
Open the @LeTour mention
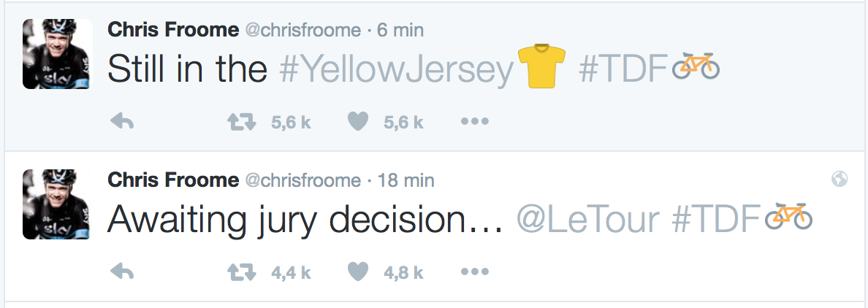(588, 220)
